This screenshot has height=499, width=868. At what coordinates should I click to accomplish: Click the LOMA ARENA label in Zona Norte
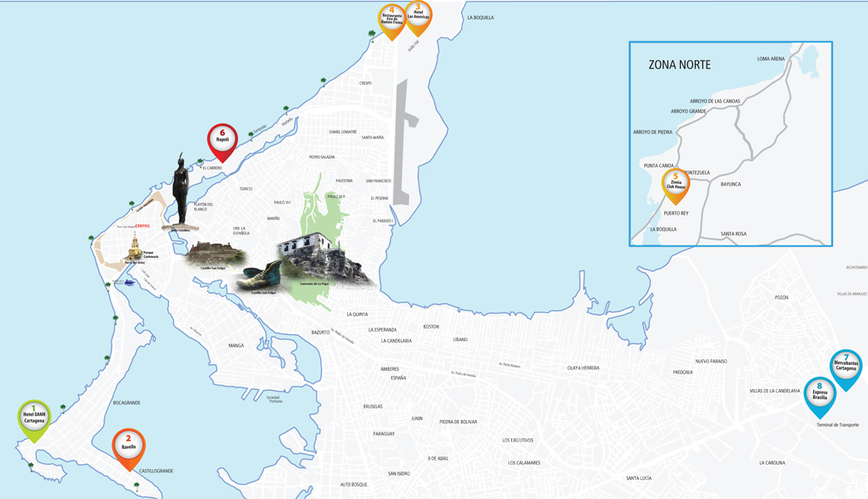(771, 59)
